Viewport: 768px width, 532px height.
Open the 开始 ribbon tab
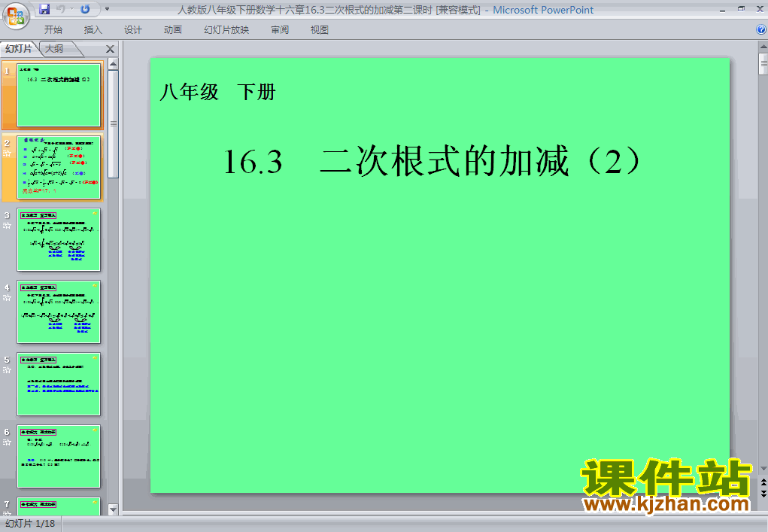53,30
